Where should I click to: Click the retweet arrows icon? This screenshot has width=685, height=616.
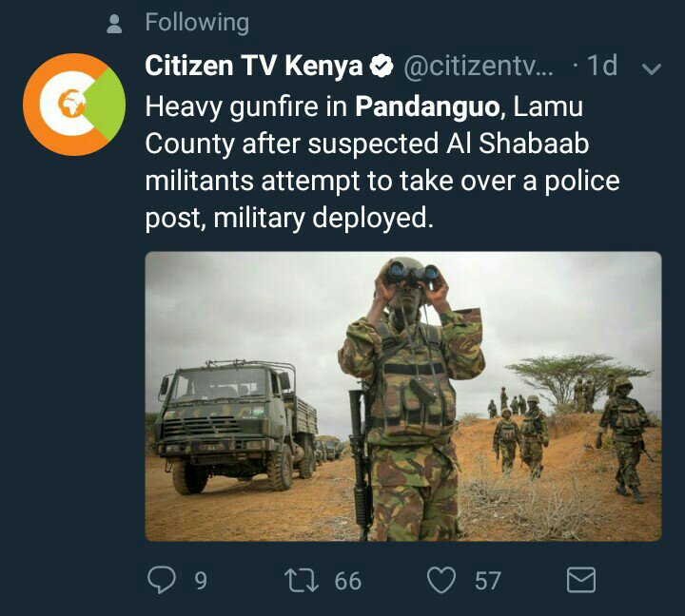pyautogui.click(x=302, y=580)
